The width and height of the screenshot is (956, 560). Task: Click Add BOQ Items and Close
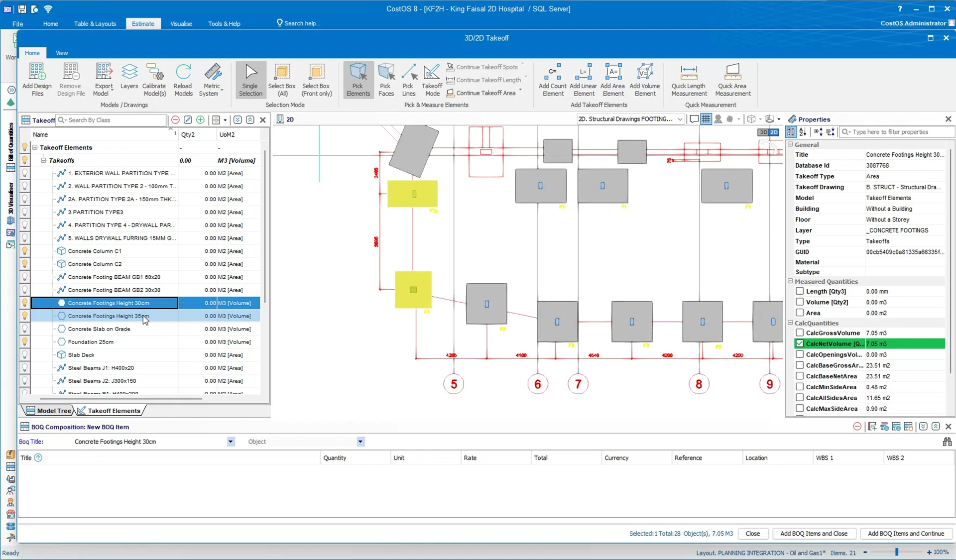pyautogui.click(x=814, y=533)
